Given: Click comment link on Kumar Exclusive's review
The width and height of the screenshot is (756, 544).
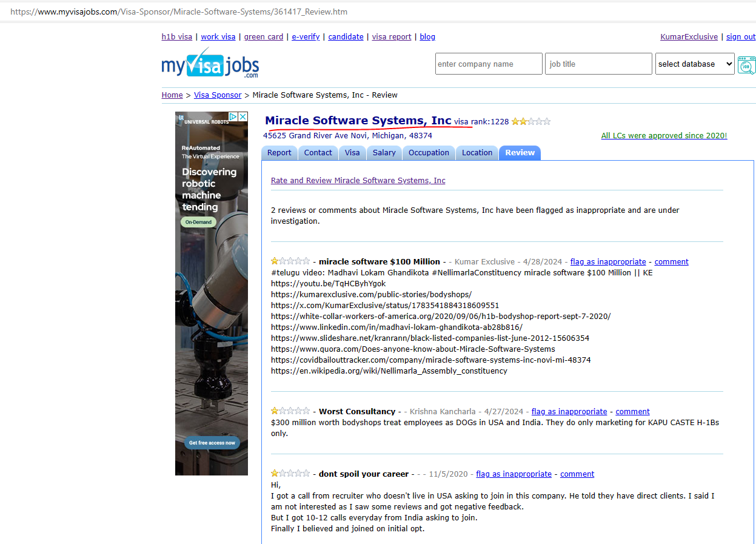Looking at the screenshot, I should coord(671,262).
